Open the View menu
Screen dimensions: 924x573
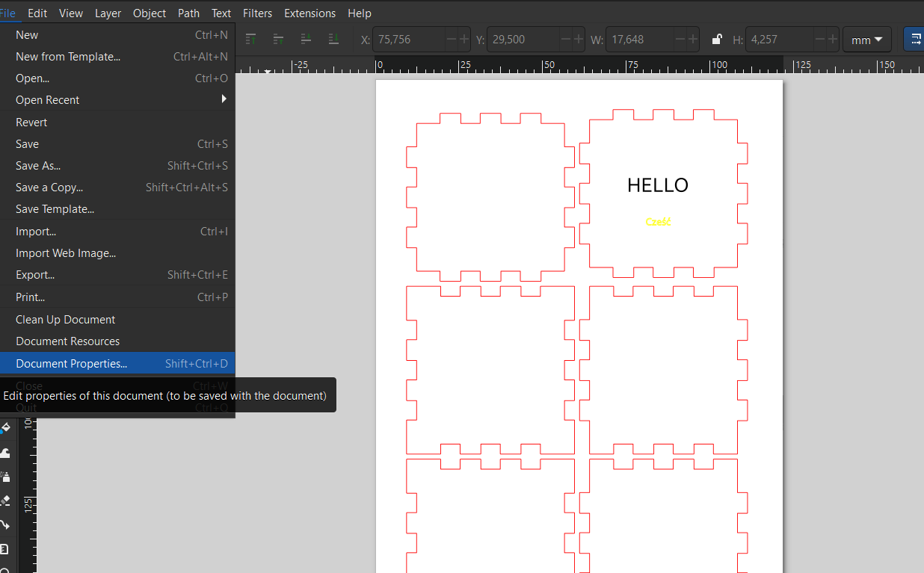click(x=71, y=13)
